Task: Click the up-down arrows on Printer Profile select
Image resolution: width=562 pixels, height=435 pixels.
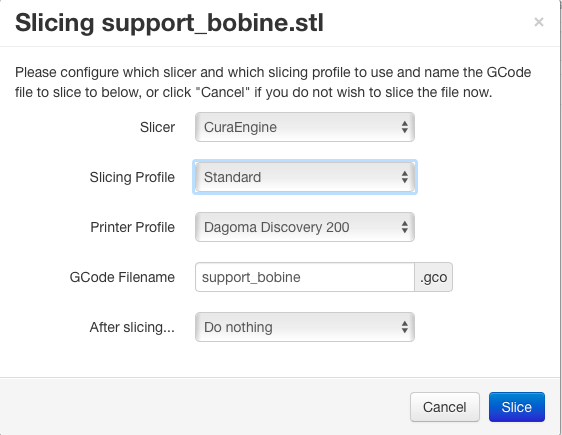Action: tap(405, 227)
